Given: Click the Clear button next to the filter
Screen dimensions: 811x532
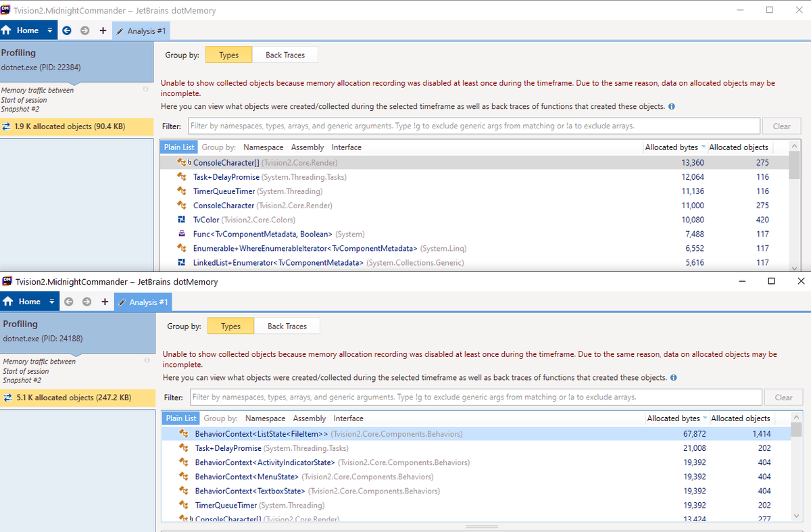Looking at the screenshot, I should (x=781, y=126).
